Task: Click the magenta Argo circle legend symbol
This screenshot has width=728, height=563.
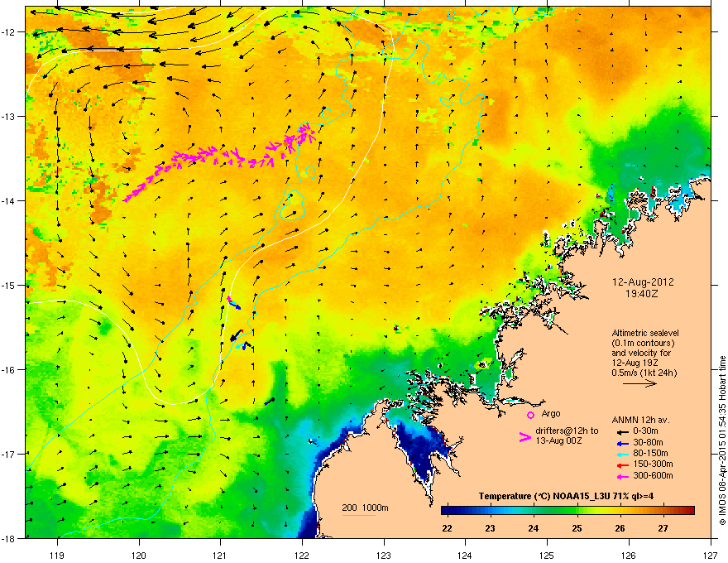Action: pos(530,415)
